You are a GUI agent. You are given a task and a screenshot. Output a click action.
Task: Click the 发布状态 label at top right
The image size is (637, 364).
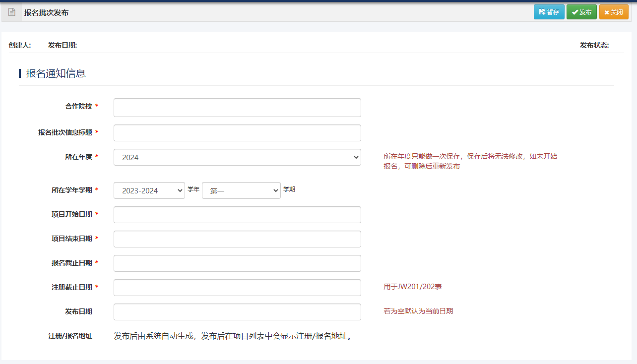(594, 45)
